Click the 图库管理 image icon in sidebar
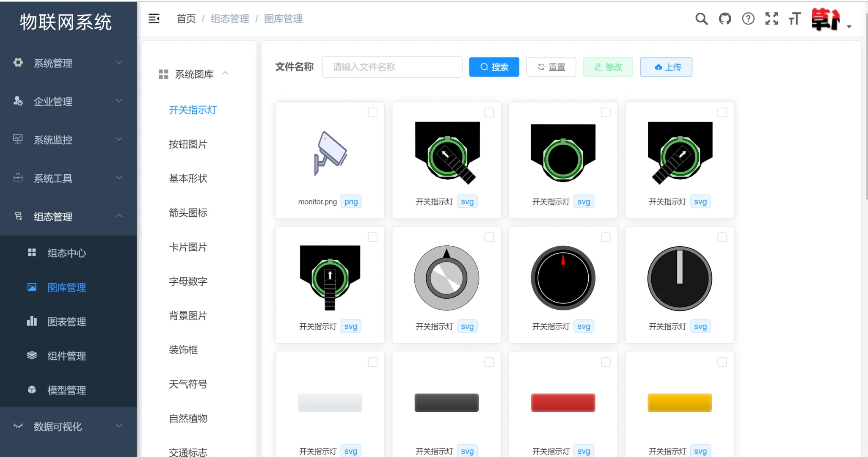868x457 pixels. click(31, 287)
